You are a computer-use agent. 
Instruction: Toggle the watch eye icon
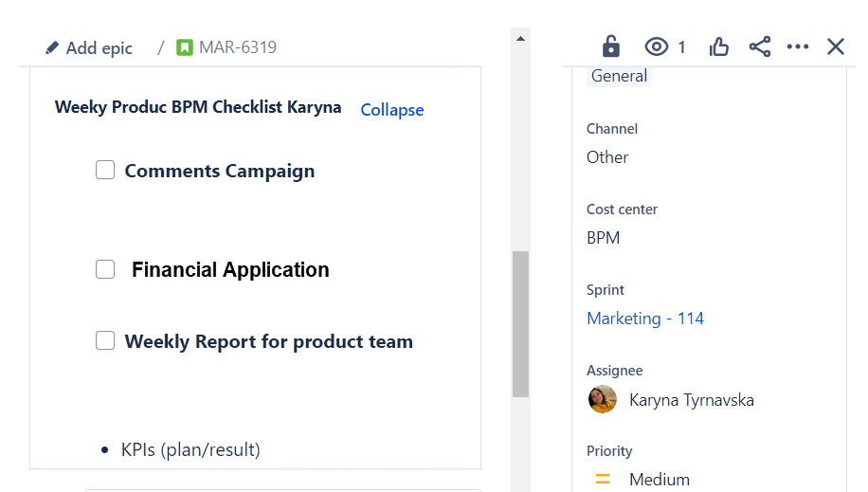tap(657, 46)
